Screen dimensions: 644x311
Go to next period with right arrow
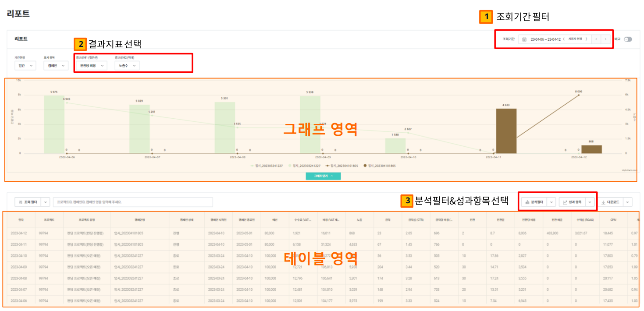click(606, 39)
